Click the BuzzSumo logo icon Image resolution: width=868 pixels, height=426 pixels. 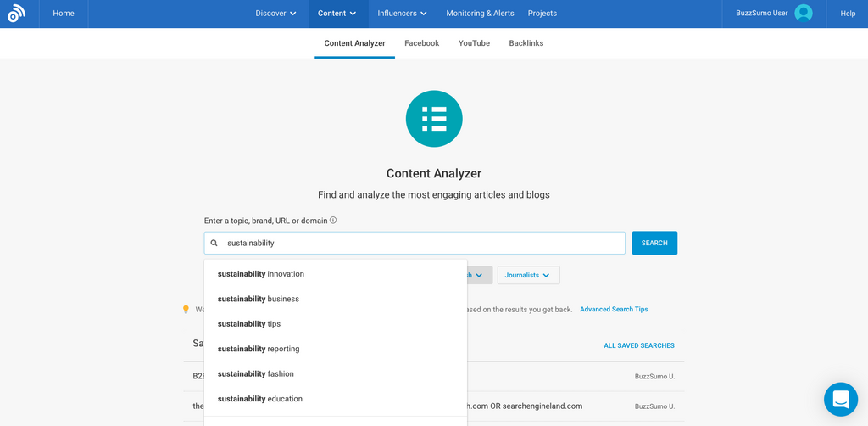pyautogui.click(x=17, y=14)
